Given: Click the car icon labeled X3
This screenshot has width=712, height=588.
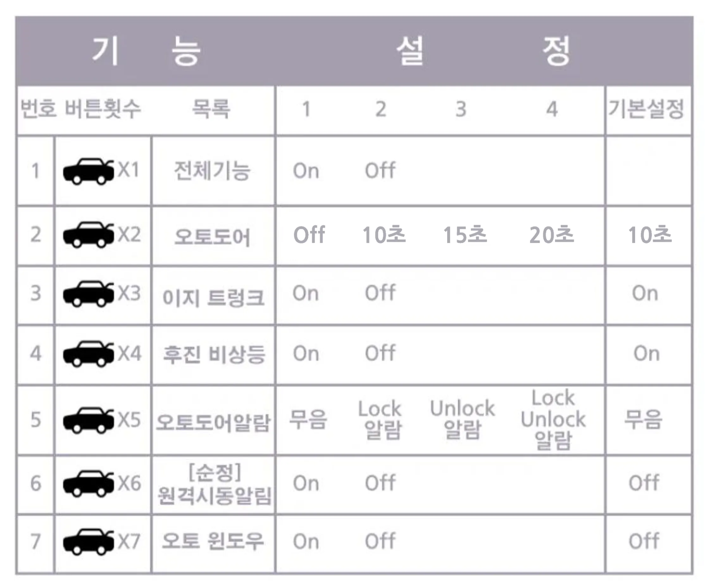Looking at the screenshot, I should click(x=88, y=294).
